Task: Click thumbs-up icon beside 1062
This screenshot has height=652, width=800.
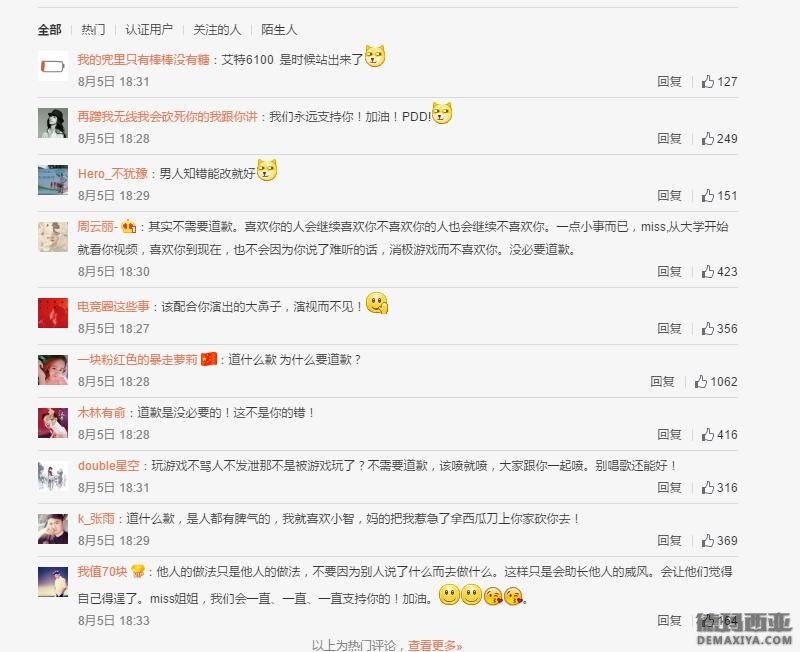Action: (x=701, y=382)
